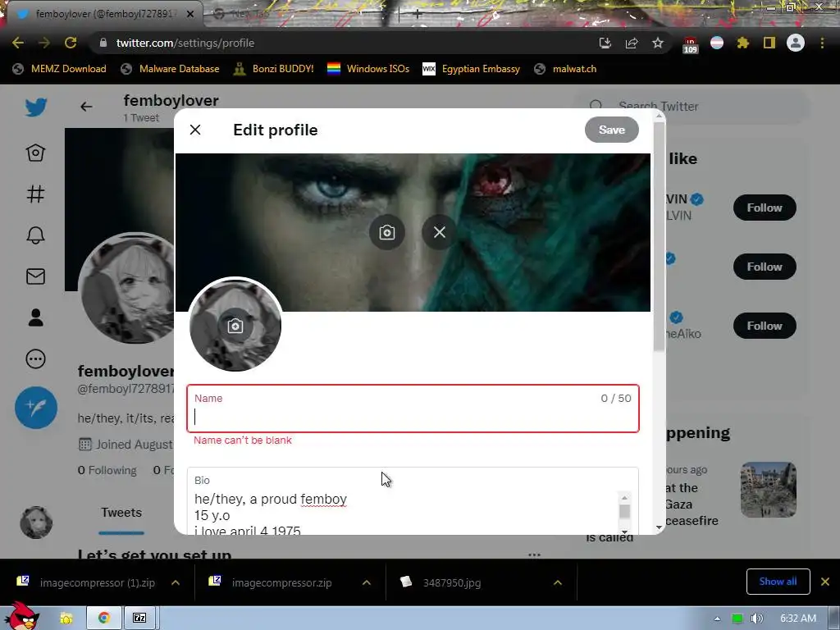Click the dialog's vertical scrollbar thumb
The image size is (840, 630).
[x=660, y=235]
